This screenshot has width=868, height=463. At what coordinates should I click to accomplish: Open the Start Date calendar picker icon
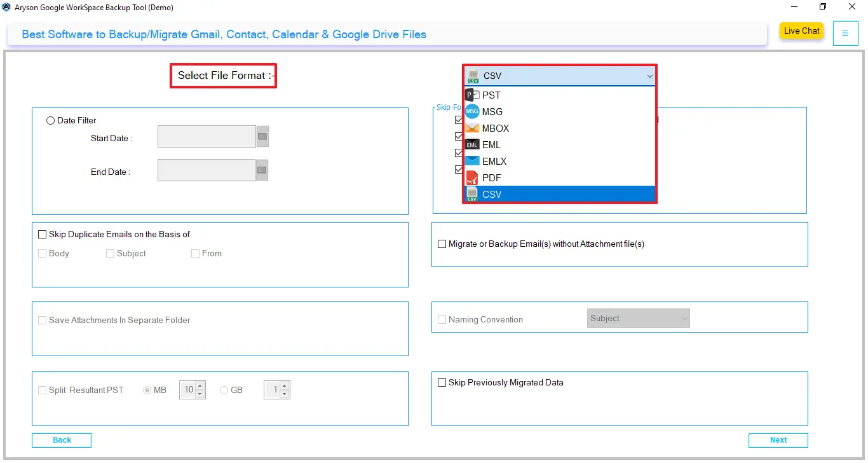coord(262,136)
